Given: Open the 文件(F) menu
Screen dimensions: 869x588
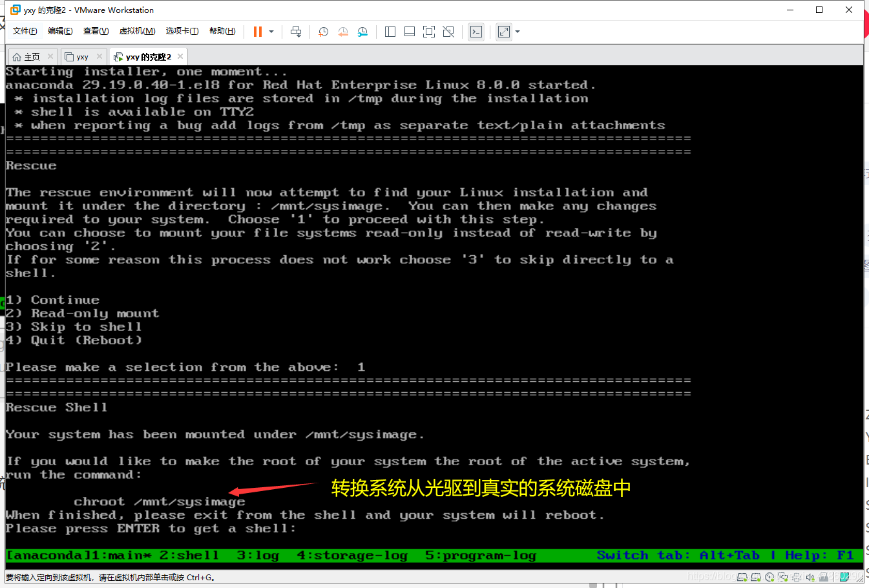Looking at the screenshot, I should [25, 31].
